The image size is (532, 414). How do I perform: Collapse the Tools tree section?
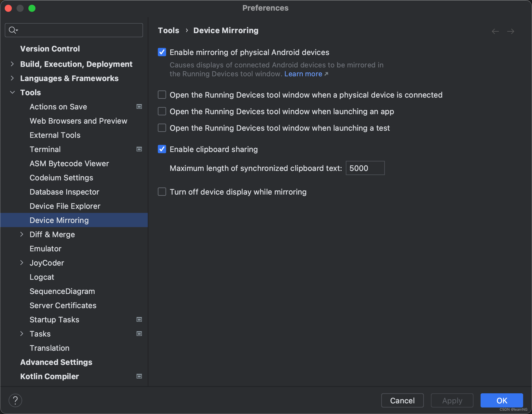[12, 93]
